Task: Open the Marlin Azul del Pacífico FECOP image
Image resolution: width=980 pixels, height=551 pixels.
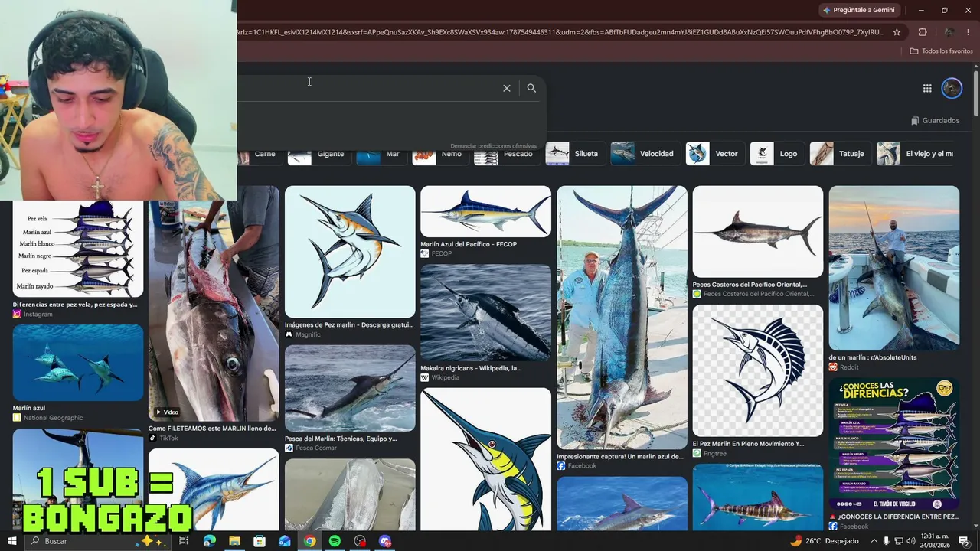Action: pos(485,211)
